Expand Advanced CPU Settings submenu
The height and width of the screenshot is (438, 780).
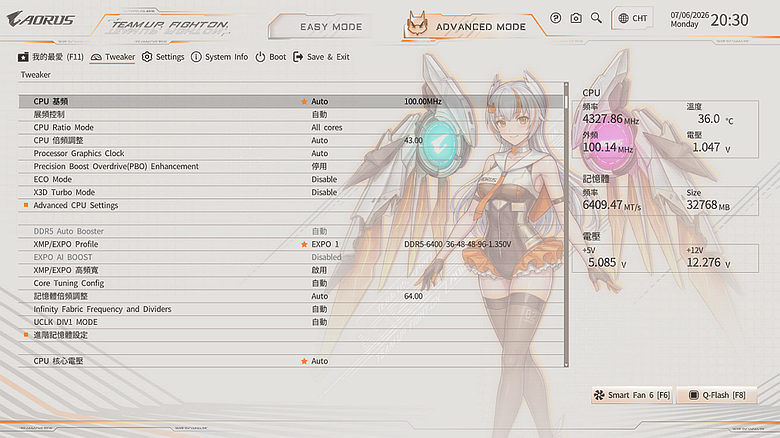(x=76, y=205)
